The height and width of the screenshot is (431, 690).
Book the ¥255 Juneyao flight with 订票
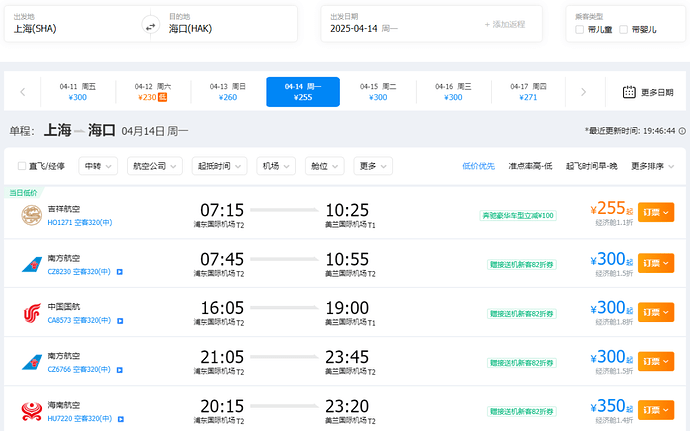(655, 212)
